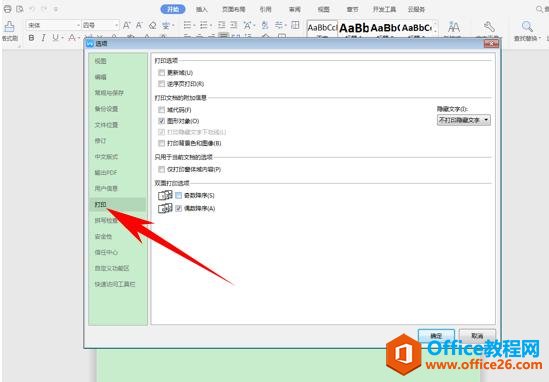Click the 确定 button in options dialog
This screenshot has width=549, height=382.
pos(436,336)
